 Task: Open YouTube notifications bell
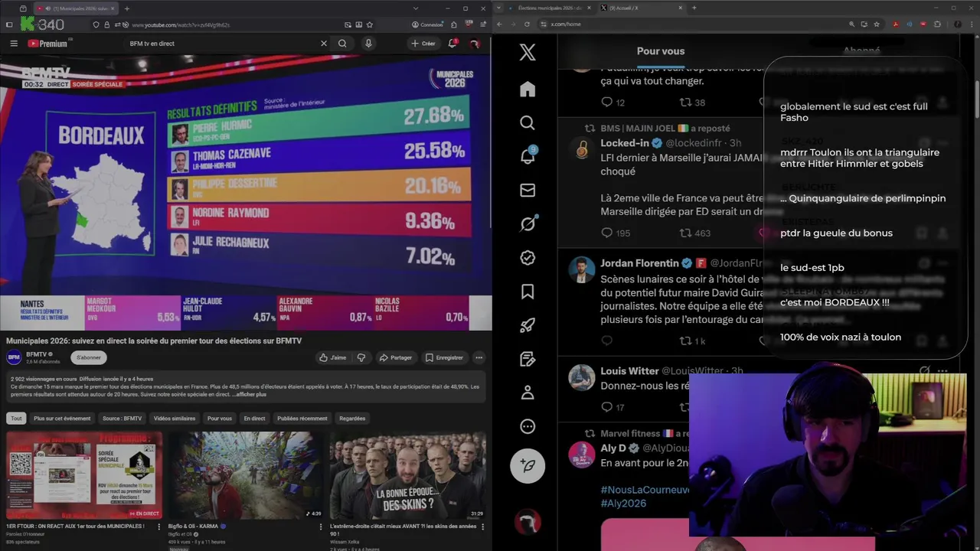(452, 44)
